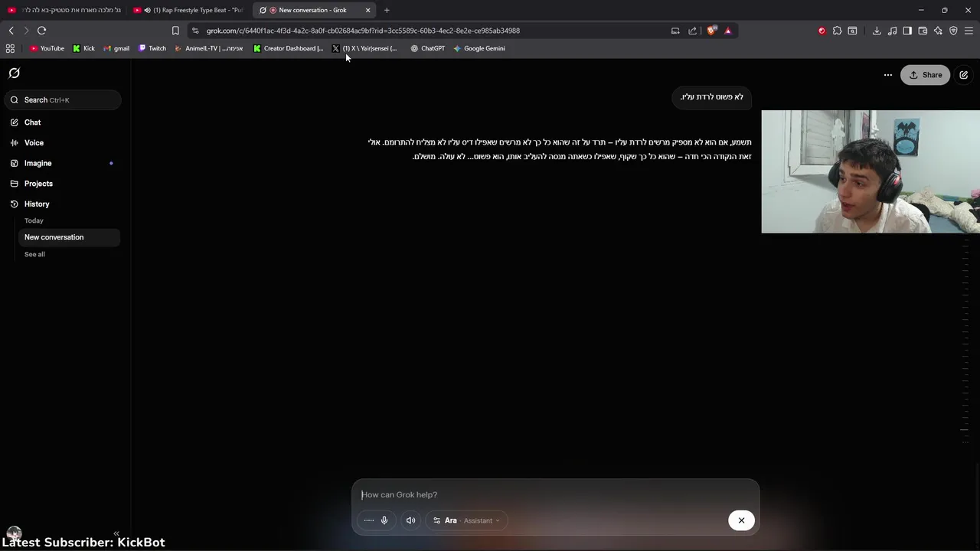Open the red recording extension icon
Viewport: 980px width, 551px height.
[822, 31]
